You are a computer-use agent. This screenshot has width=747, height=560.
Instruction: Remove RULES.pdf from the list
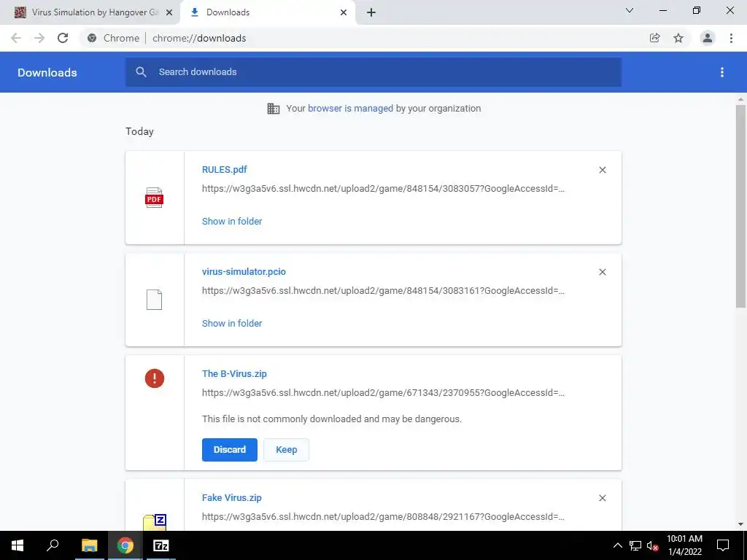point(602,170)
